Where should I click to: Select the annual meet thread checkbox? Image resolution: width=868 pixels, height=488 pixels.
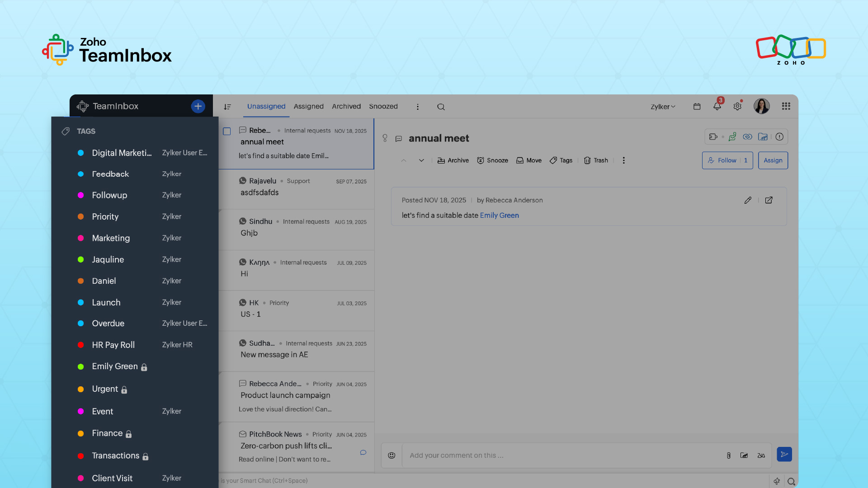[227, 131]
